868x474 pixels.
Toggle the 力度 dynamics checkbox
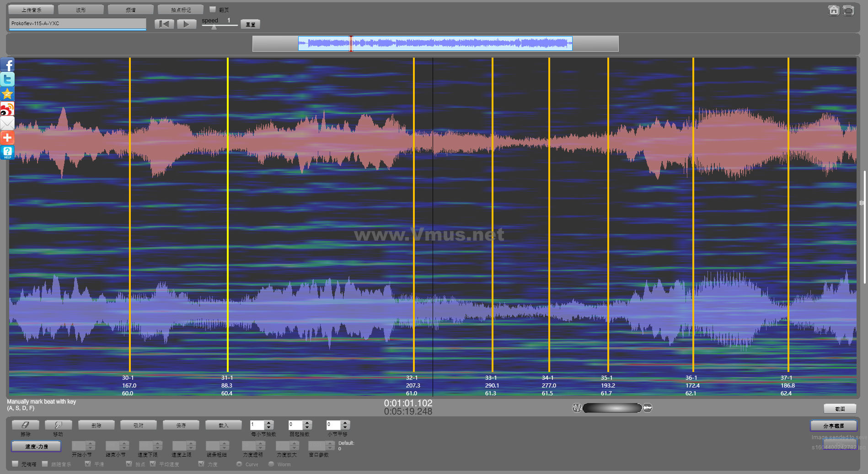click(201, 464)
